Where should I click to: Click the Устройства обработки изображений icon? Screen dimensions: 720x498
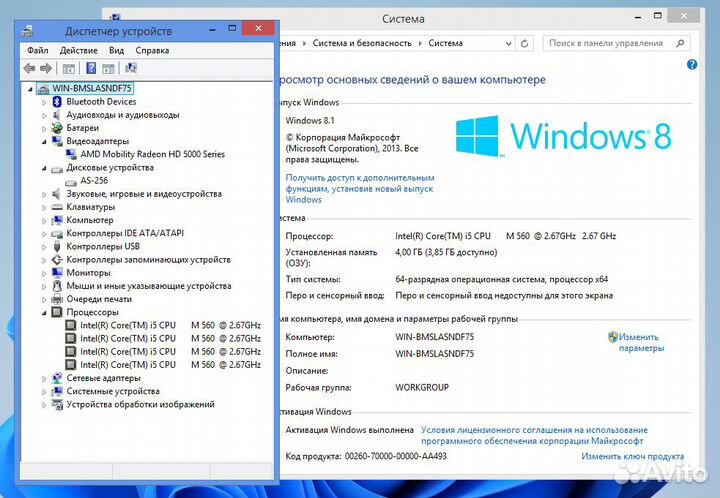coord(57,404)
